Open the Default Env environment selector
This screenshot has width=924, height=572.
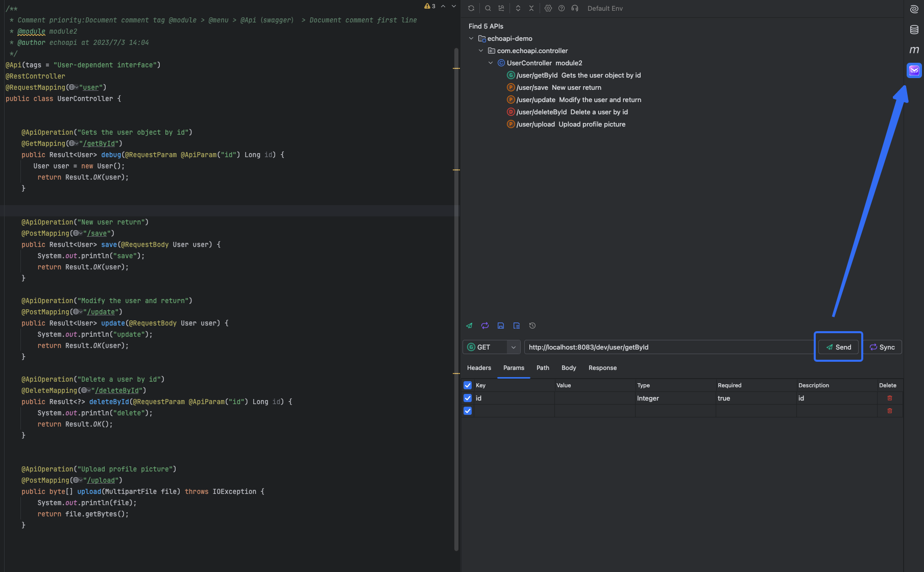(x=605, y=8)
